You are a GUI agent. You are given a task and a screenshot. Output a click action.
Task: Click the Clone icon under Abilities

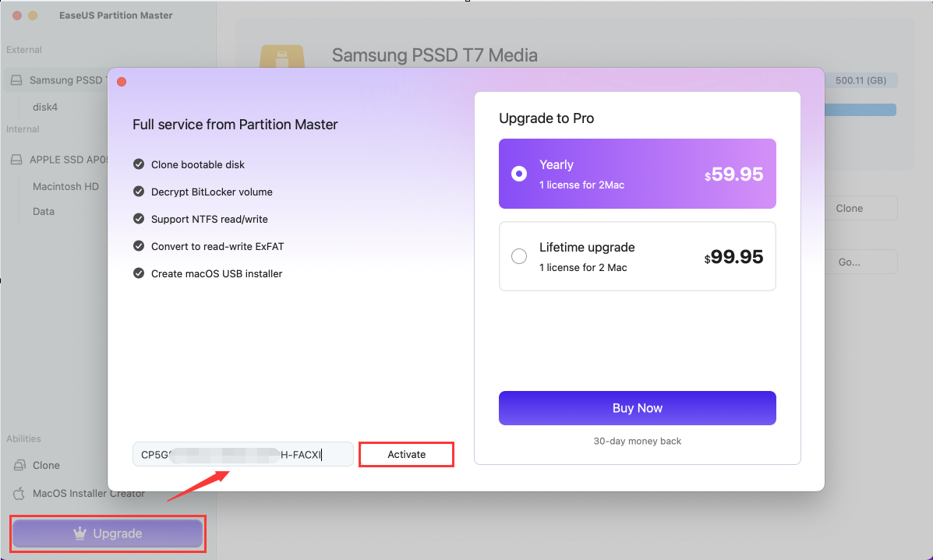coord(19,465)
